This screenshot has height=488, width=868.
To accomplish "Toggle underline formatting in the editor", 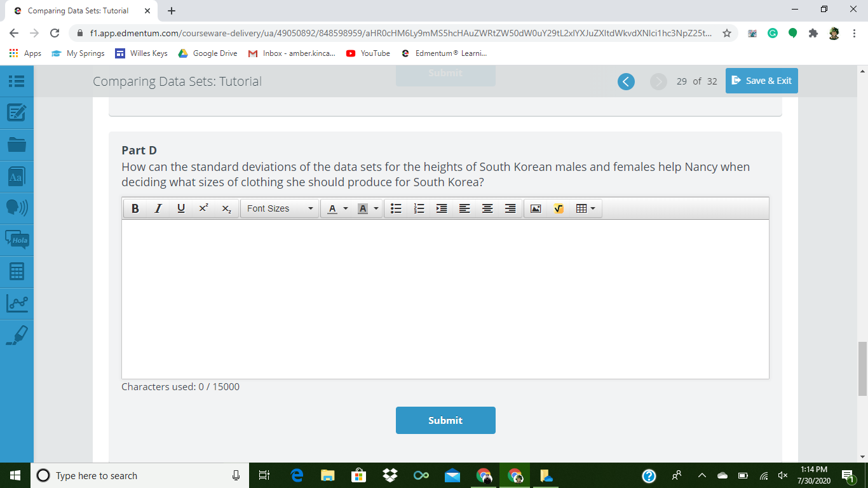I will point(181,208).
